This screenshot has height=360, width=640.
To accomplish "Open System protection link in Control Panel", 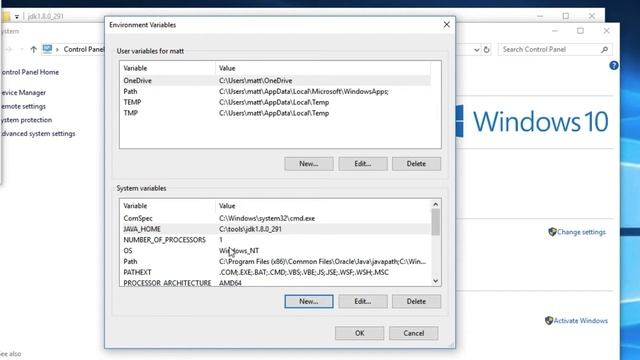I will click(x=26, y=120).
